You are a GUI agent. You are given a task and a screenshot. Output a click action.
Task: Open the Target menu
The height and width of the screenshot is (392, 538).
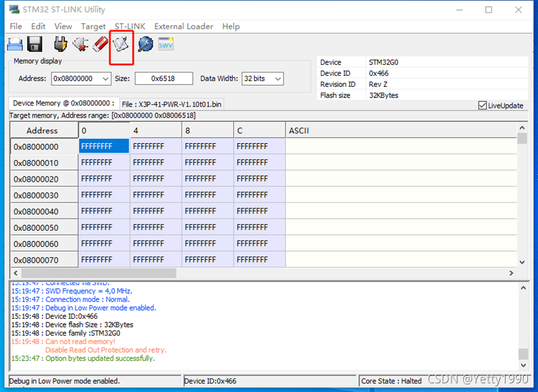click(93, 26)
